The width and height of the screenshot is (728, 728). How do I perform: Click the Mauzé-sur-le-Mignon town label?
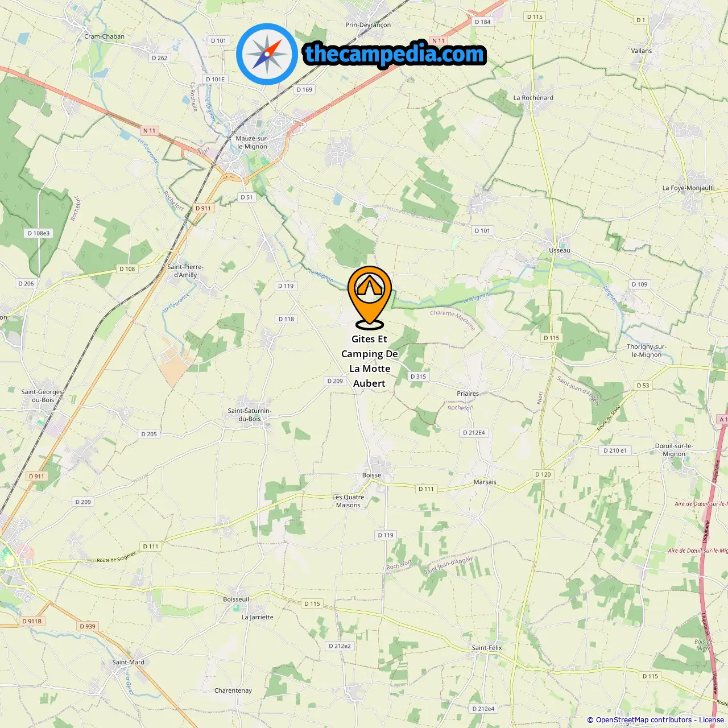point(252,142)
